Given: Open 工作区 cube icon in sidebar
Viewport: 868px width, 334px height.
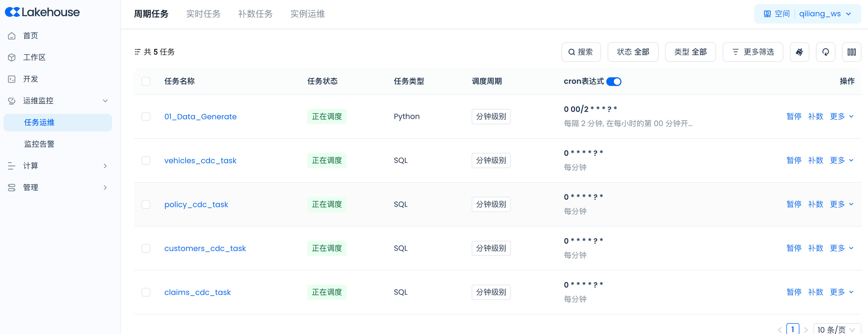Looking at the screenshot, I should [x=12, y=57].
